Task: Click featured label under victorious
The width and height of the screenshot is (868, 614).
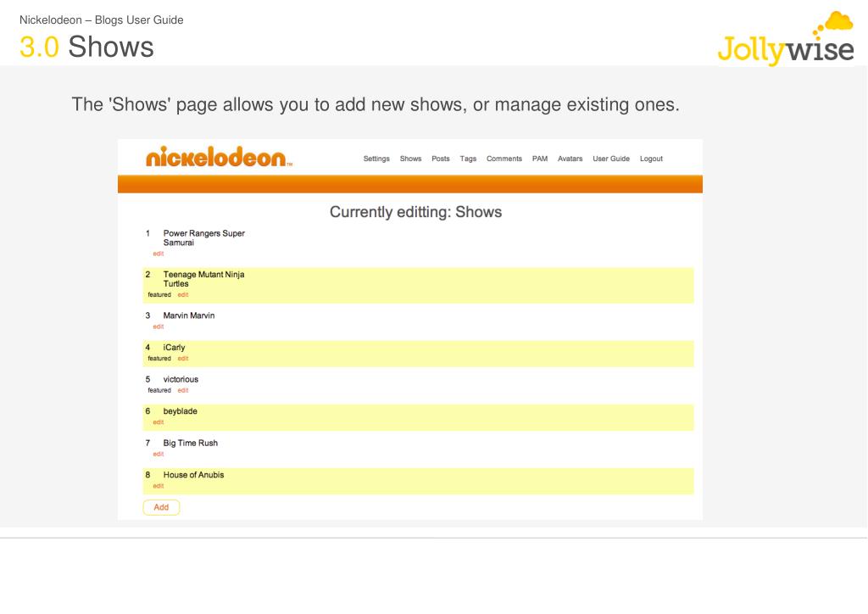Action: click(x=159, y=390)
